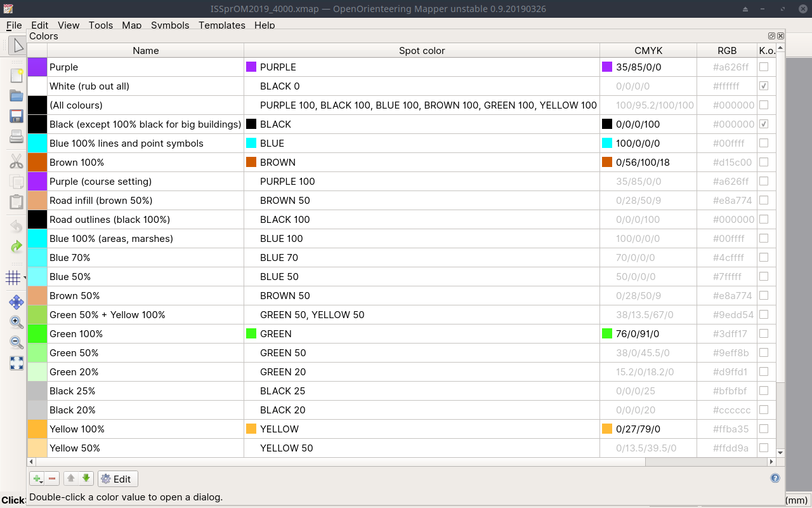Click the Copy icon
This screenshot has height=508, width=812.
16,182
